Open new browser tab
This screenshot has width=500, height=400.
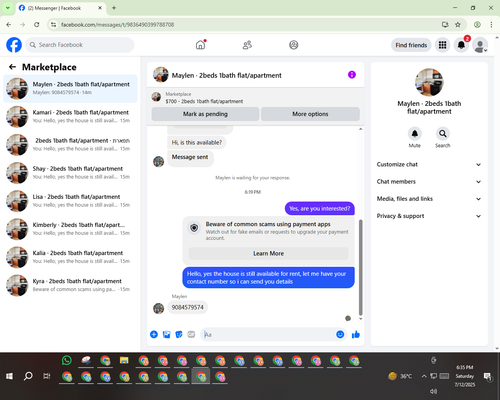pos(114,8)
